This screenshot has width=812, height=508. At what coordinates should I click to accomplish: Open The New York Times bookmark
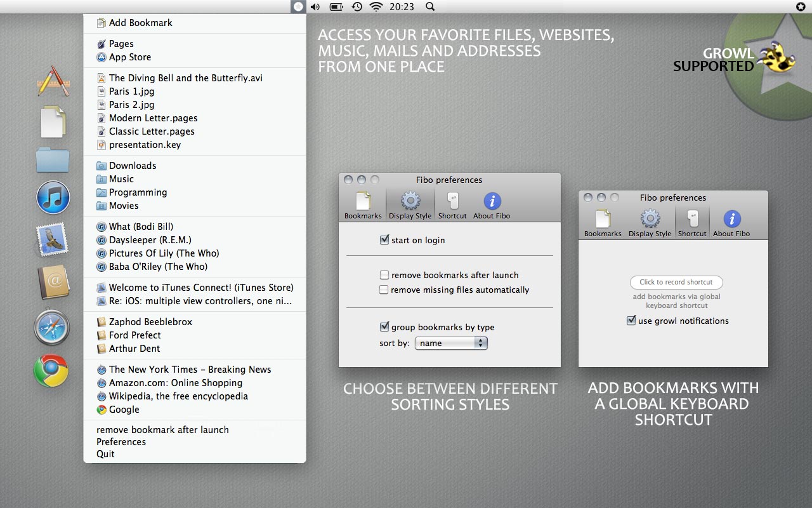[195, 370]
